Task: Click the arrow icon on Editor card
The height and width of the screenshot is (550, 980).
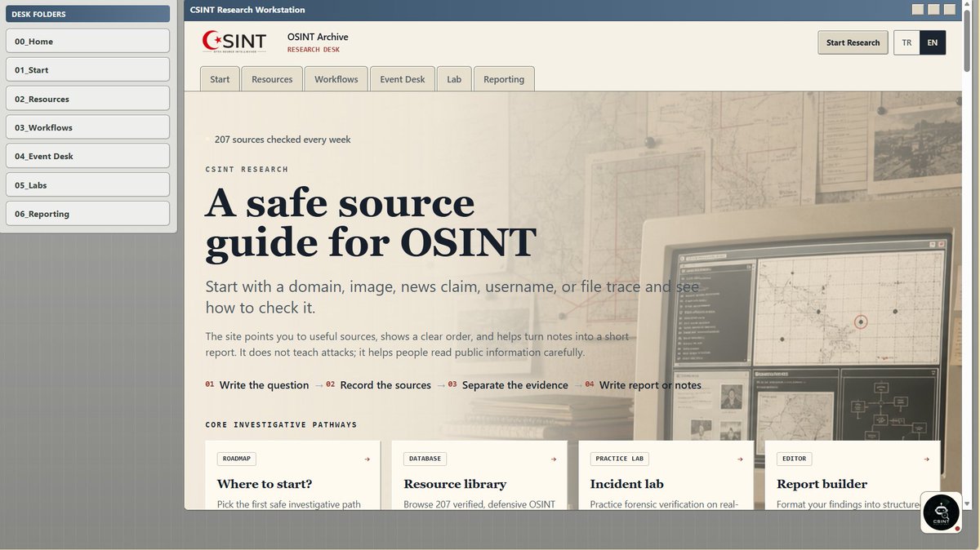Action: [926, 459]
